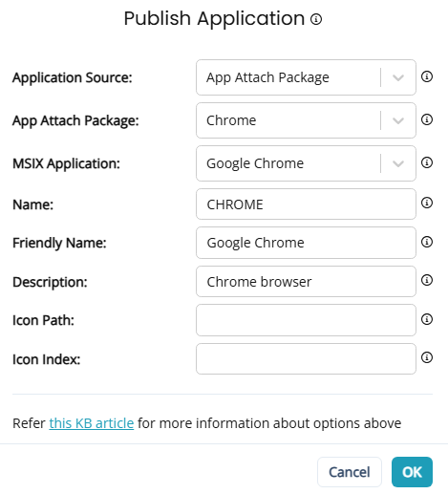Open the this KB article link
This screenshot has width=448, height=494.
click(x=92, y=423)
